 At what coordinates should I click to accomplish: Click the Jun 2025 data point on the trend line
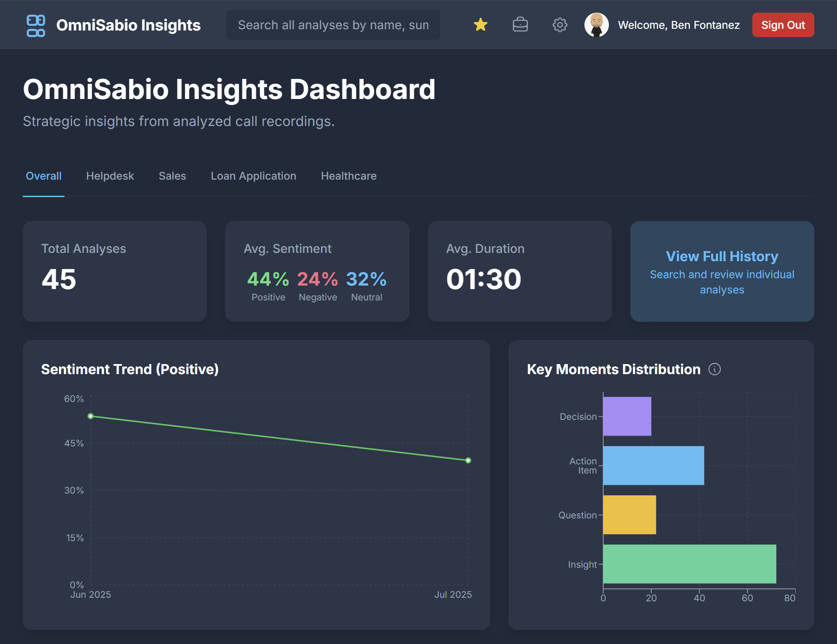pos(91,416)
